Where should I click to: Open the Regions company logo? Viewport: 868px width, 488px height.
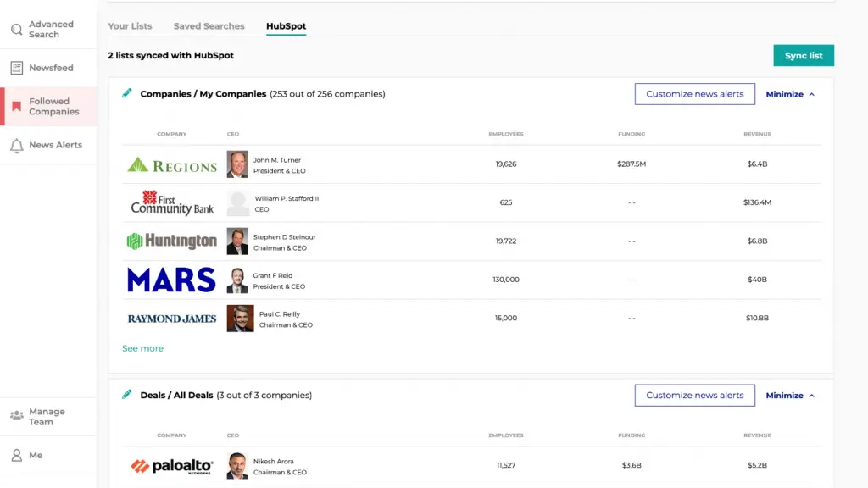[x=172, y=164]
